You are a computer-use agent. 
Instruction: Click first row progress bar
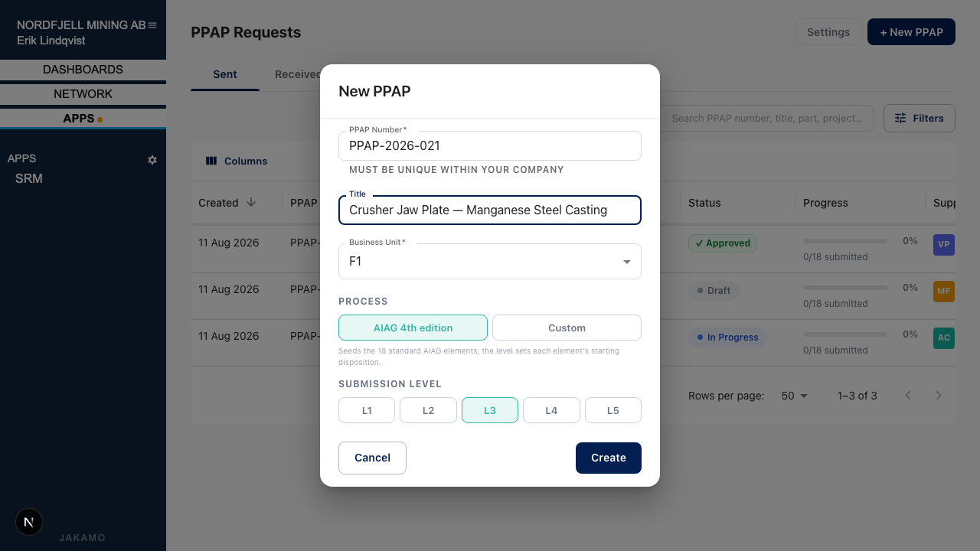pyautogui.click(x=845, y=241)
